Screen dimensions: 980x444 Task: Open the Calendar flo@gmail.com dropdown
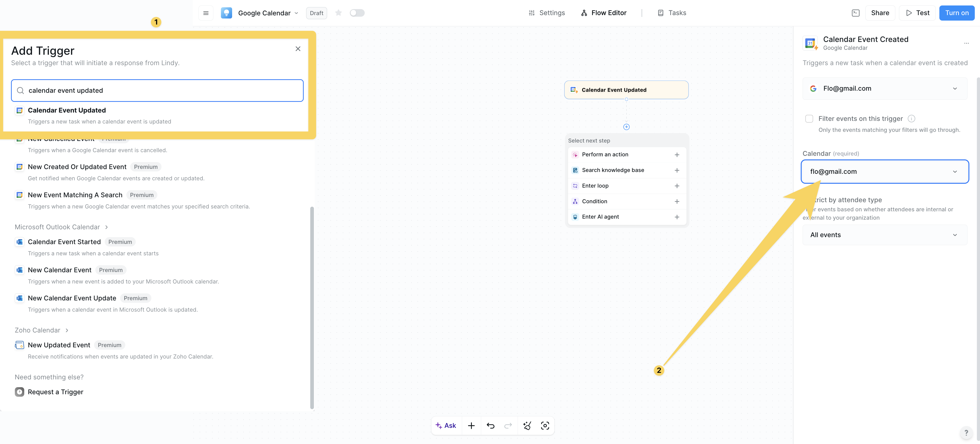coord(884,172)
